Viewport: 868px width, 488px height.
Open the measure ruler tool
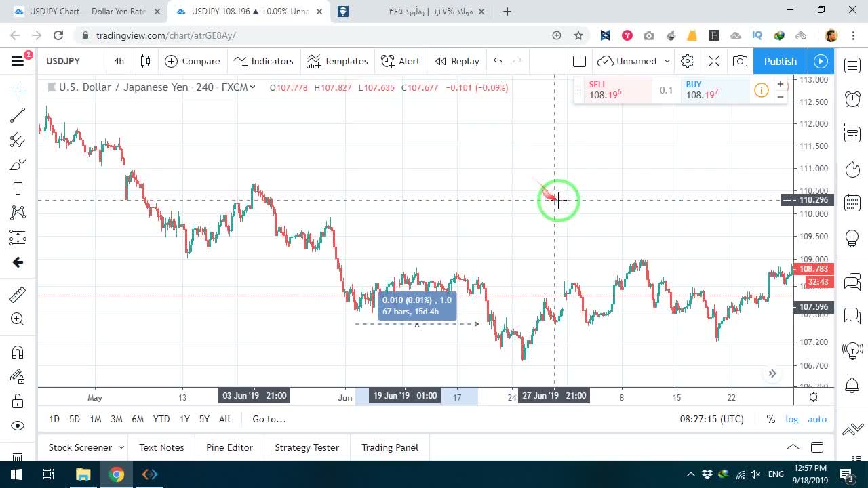(x=18, y=294)
